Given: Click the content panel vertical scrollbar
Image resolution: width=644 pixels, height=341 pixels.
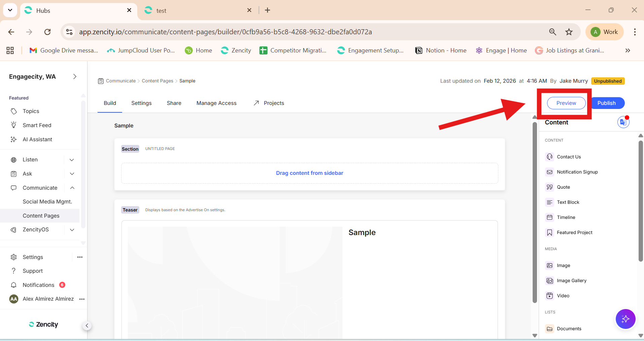Looking at the screenshot, I should pyautogui.click(x=640, y=202).
